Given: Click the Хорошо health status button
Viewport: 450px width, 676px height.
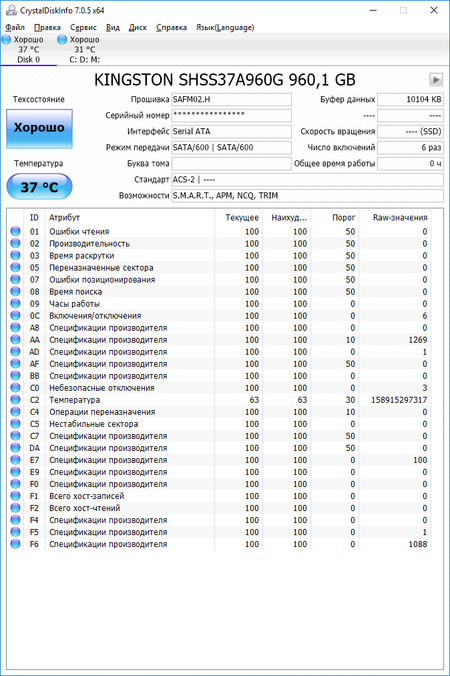Looking at the screenshot, I should 39,128.
